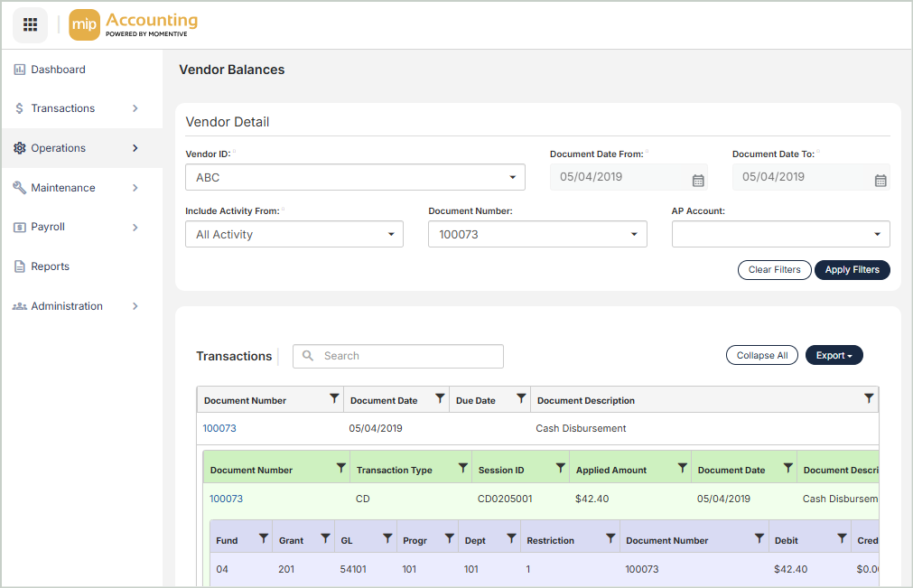
Task: Click filter icon on Document Description column
Action: tap(869, 398)
